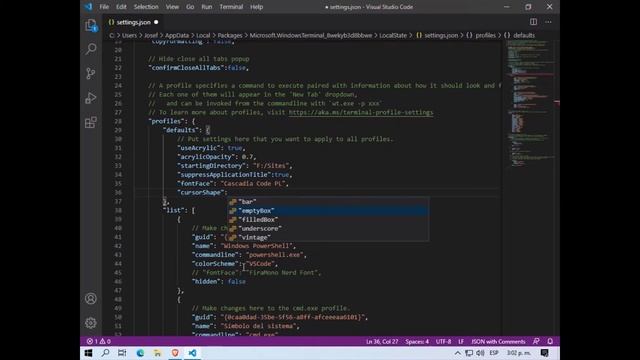Change file encoding via UTF-8
Image resolution: width=640 pixels, height=360 pixels.
coord(443,342)
